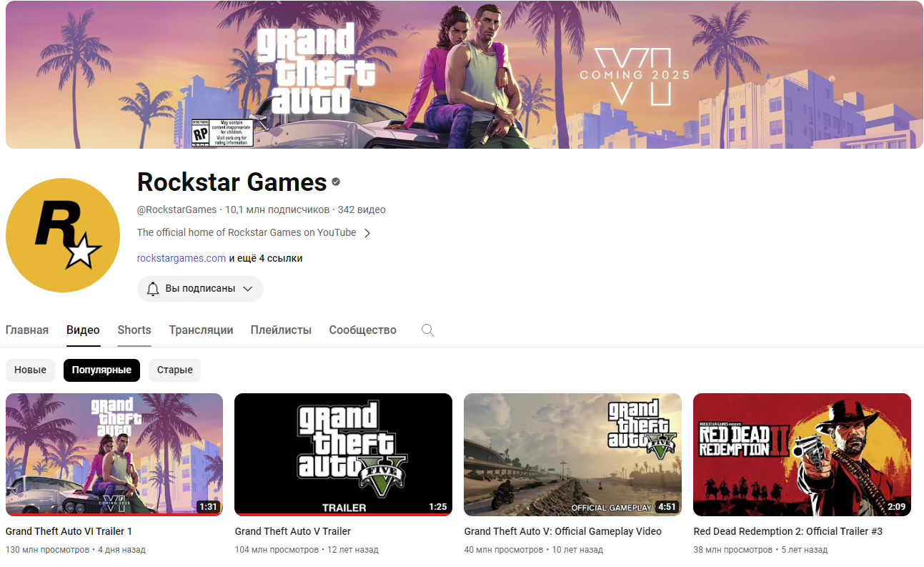
Task: Click the channel search magnifier icon
Action: pyautogui.click(x=428, y=330)
